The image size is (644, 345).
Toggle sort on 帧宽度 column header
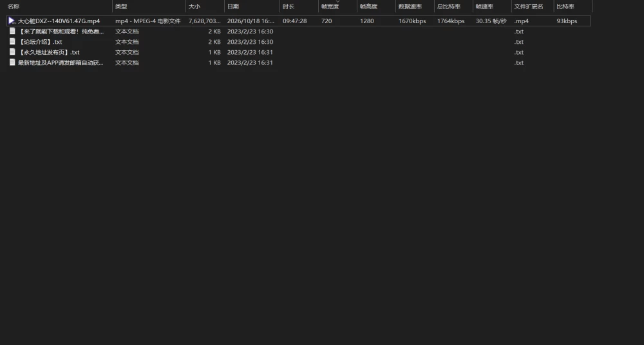click(330, 6)
